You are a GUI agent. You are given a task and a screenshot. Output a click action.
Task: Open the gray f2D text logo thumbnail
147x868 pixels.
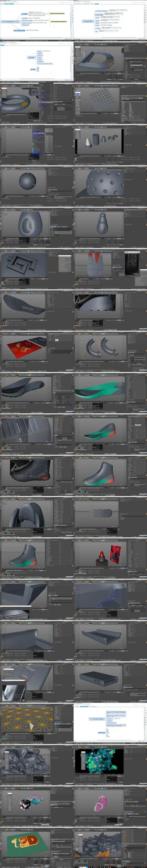point(110,517)
